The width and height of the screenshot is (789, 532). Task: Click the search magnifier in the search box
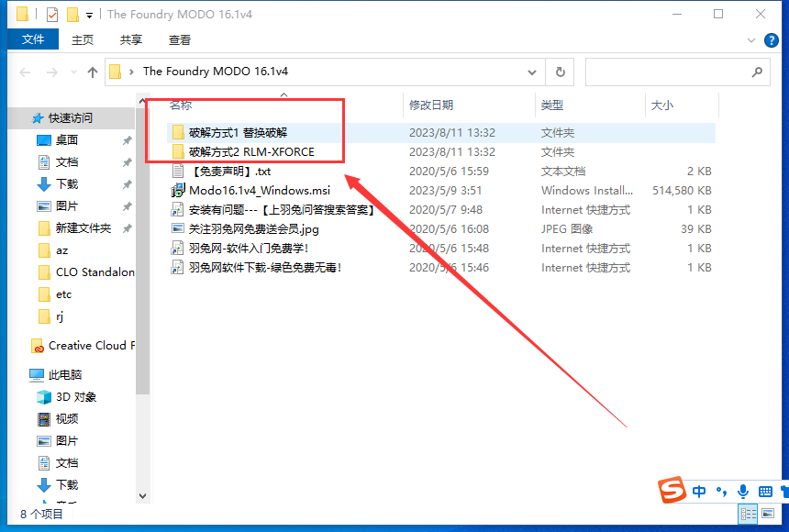coord(758,72)
